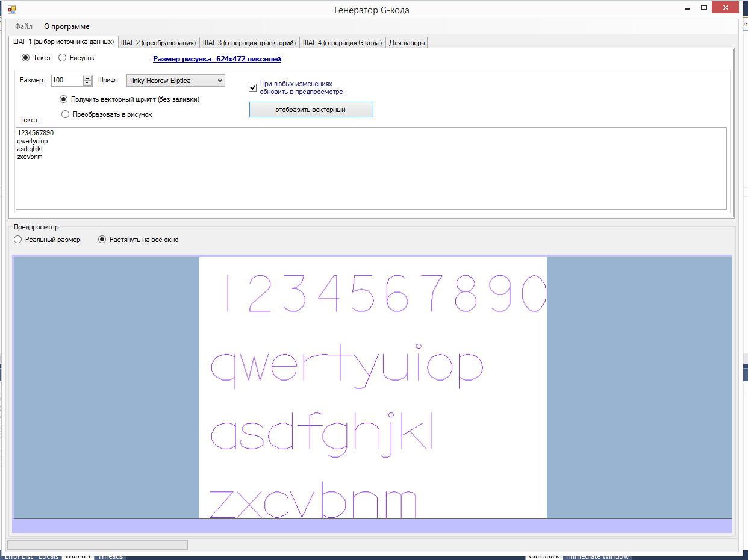
Task: Select Преобразовать в рисунок option
Action: 107,114
